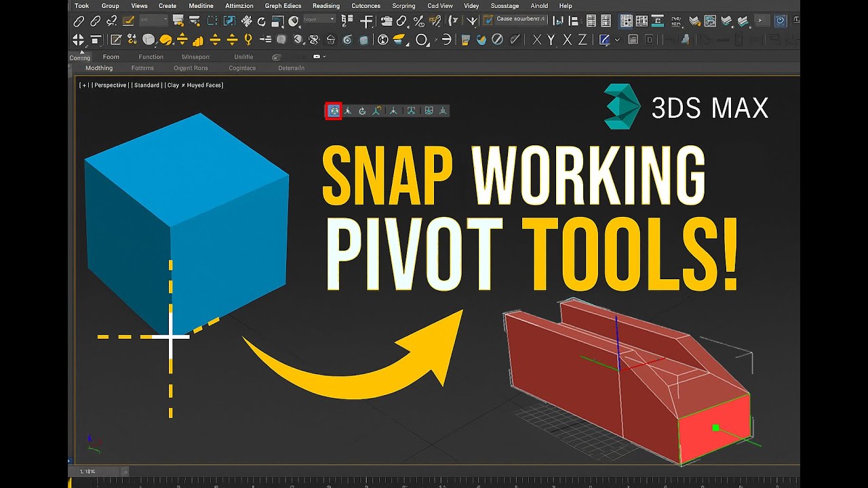
Task: Click the circle-with-slash disable icon
Action: [x=498, y=39]
